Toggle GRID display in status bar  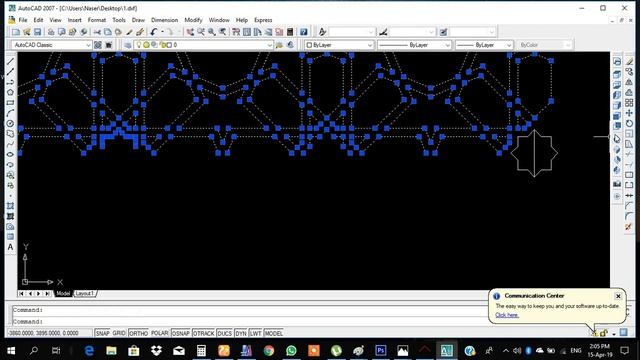119,333
